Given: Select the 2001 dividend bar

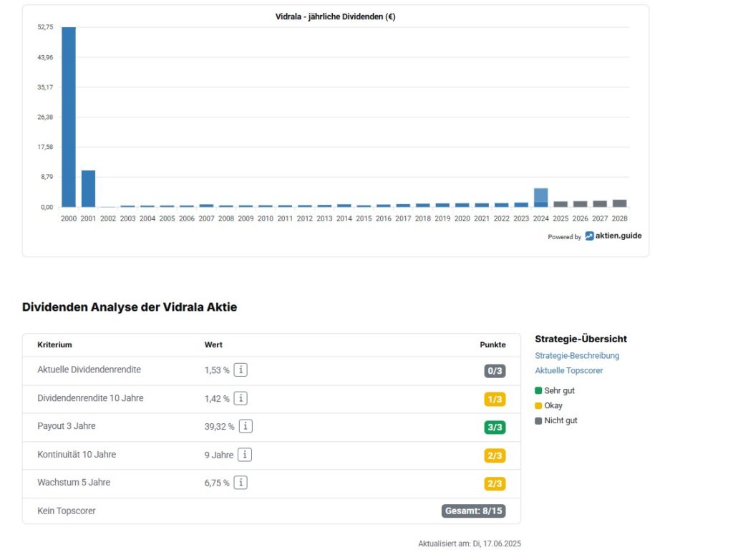Looking at the screenshot, I should (x=88, y=188).
